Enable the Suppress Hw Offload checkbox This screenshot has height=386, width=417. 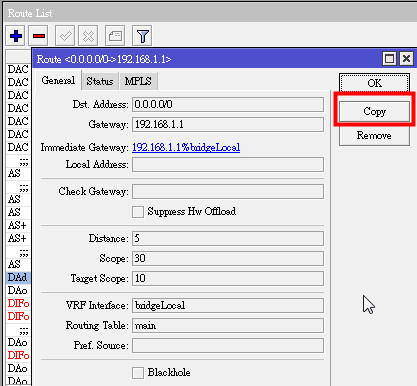[138, 212]
